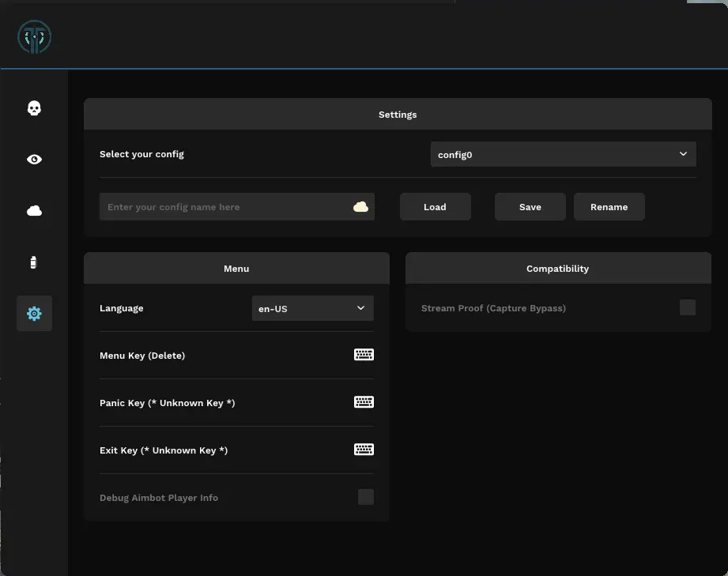728x576 pixels.
Task: Focus the config name input field
Action: click(237, 206)
